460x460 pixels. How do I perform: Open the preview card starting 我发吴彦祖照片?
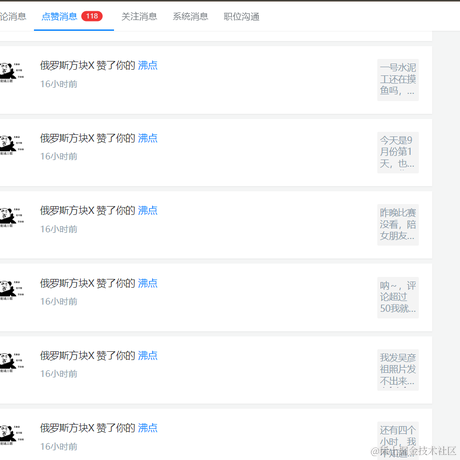[x=398, y=370]
